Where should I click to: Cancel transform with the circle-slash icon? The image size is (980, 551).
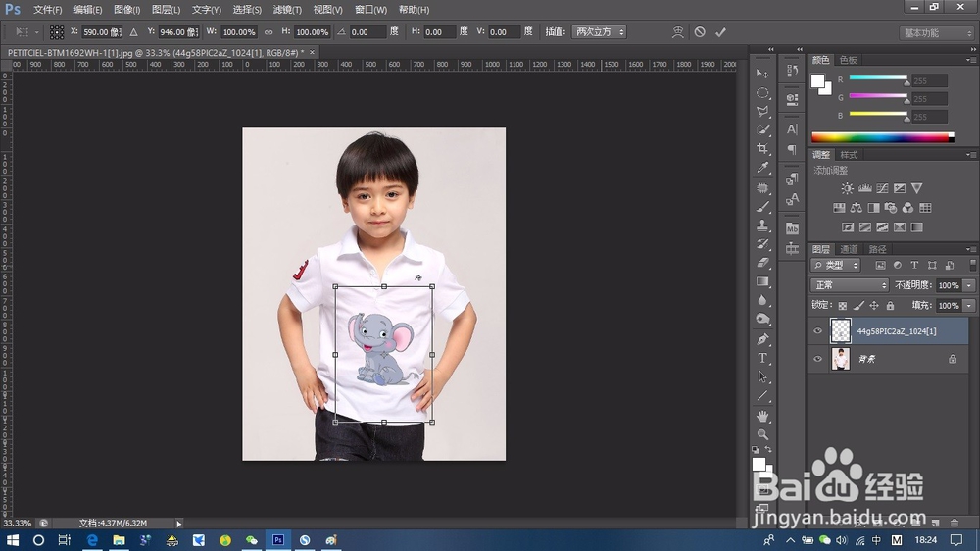click(x=700, y=32)
